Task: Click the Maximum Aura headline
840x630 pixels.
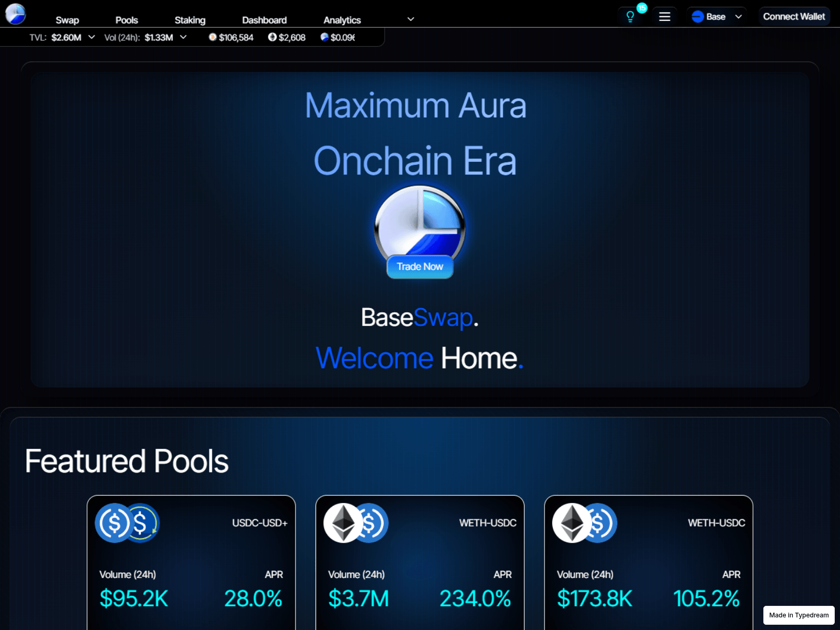Action: pos(416,106)
